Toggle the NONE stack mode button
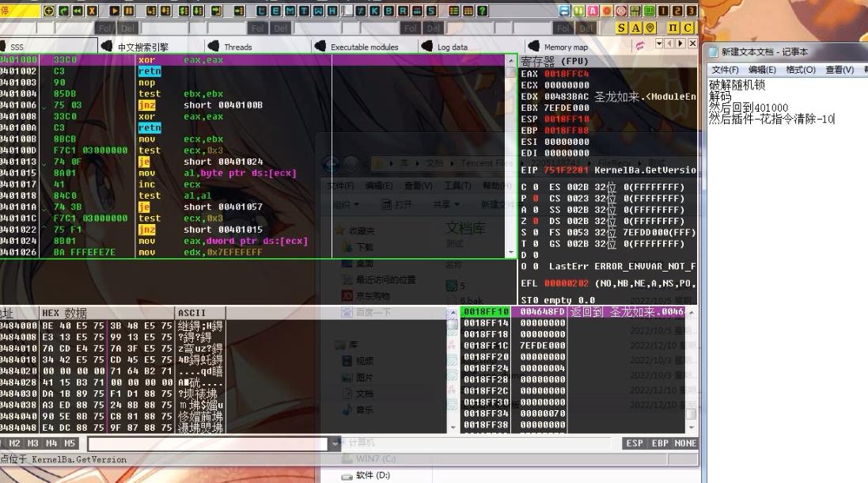The height and width of the screenshot is (483, 868). point(685,443)
